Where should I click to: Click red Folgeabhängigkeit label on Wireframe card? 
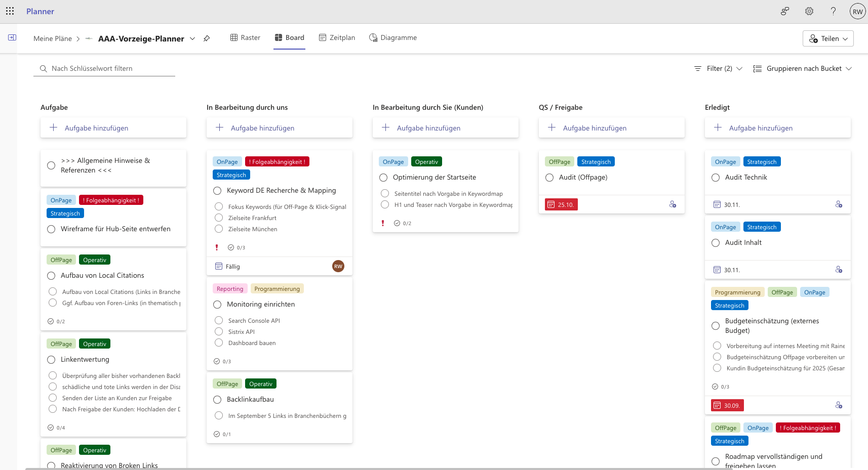coord(111,200)
